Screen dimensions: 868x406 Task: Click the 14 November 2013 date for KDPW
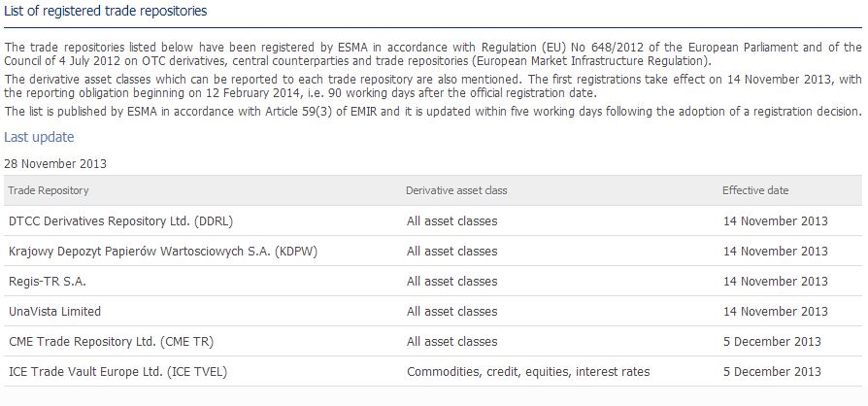(776, 252)
